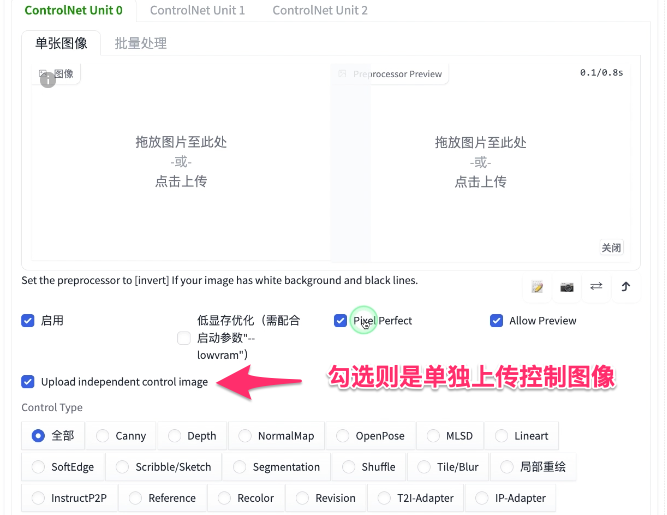Click the image icon beside 图像 label
The width and height of the screenshot is (667, 515).
pos(43,73)
